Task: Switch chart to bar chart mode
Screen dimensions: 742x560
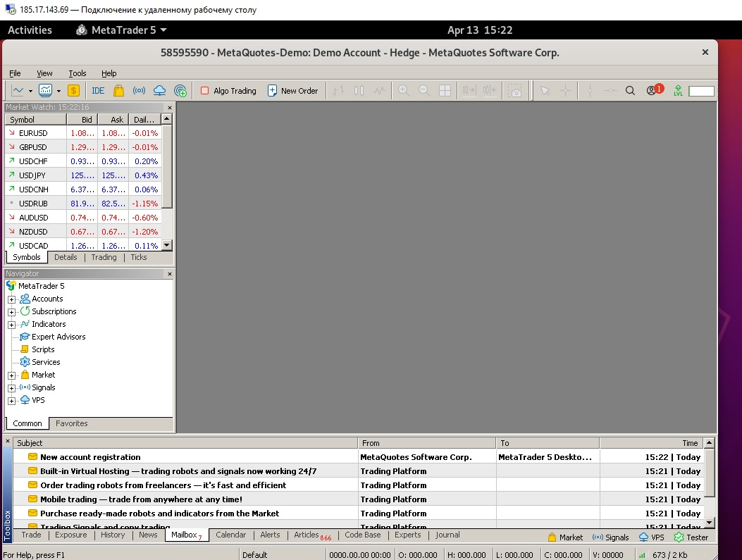Action: tap(338, 90)
